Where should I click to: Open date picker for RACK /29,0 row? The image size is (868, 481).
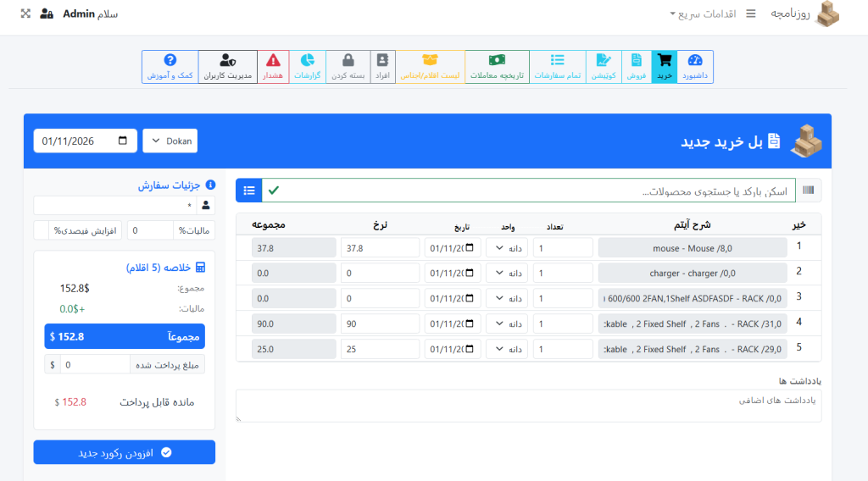point(470,349)
